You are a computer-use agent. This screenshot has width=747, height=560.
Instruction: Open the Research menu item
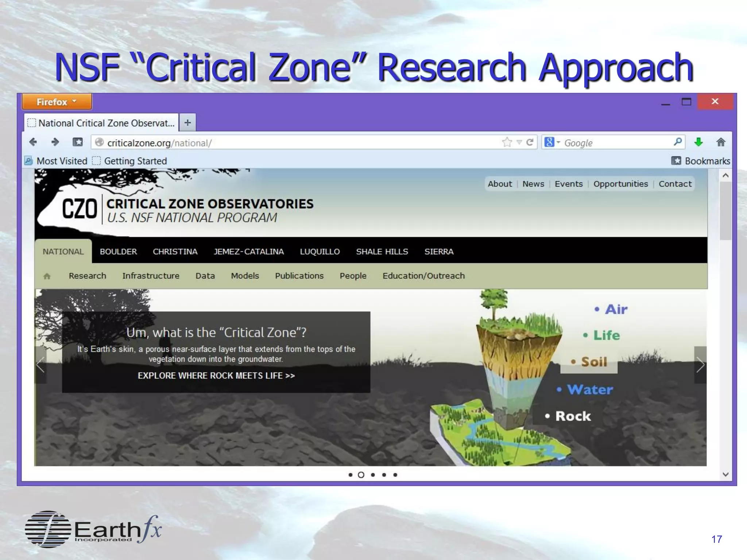coord(88,276)
